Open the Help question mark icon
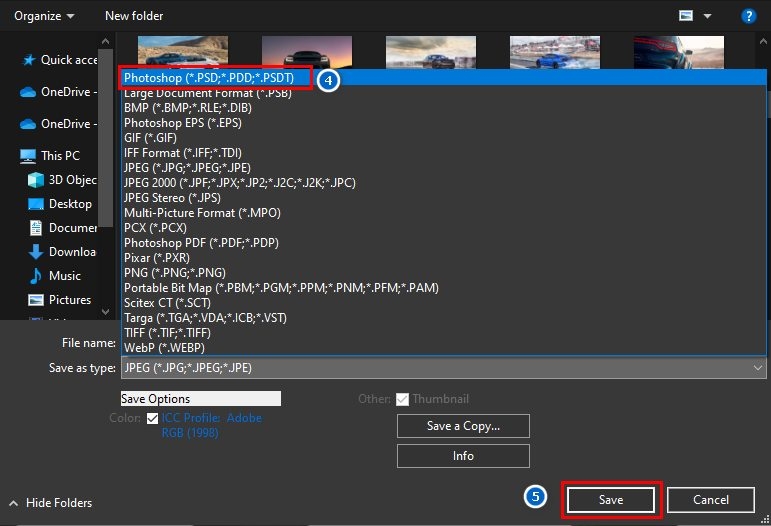Screen dimensions: 771x526 (748, 16)
